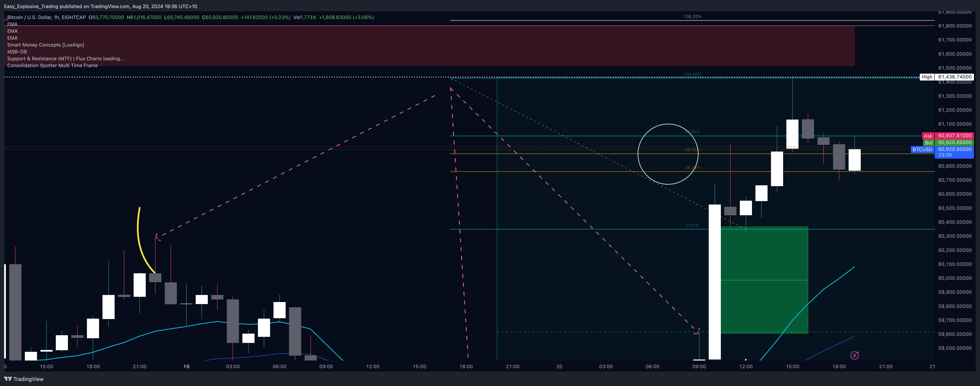980x386 pixels.
Task: Click the bold 19 date label on time axis
Action: point(186,367)
